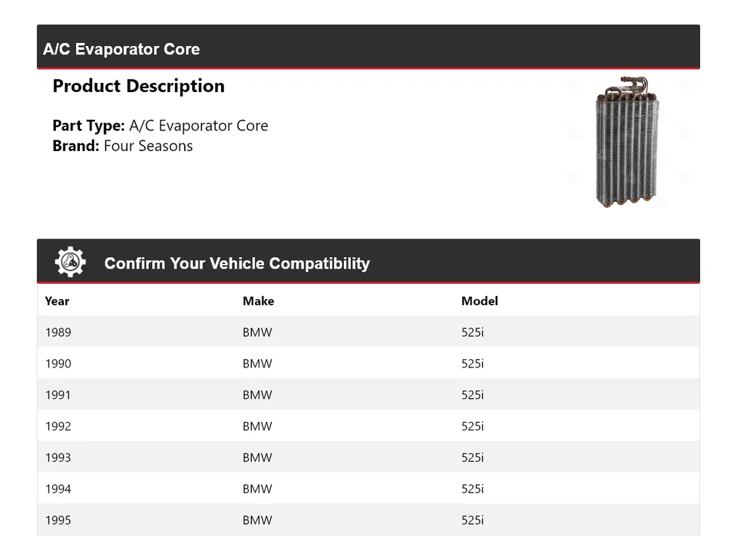Select the 1993 year cell
This screenshot has height=560, width=737.
[x=58, y=458]
